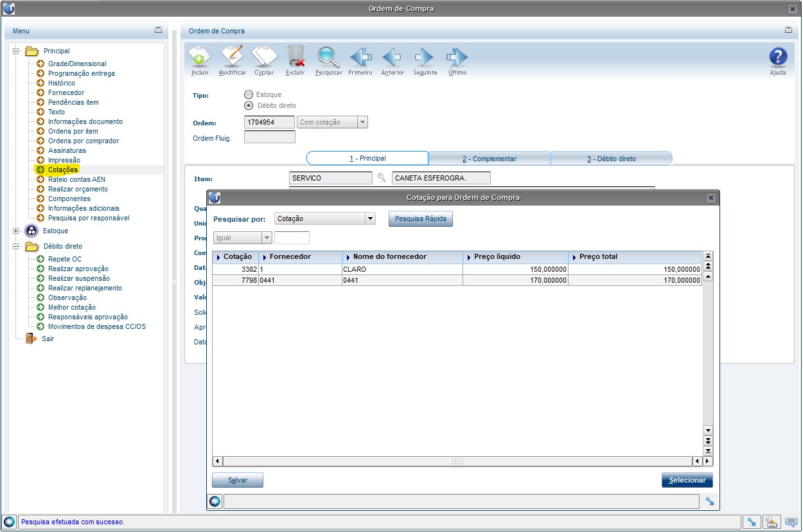
Task: Open Cotações in the menu tree
Action: [63, 170]
